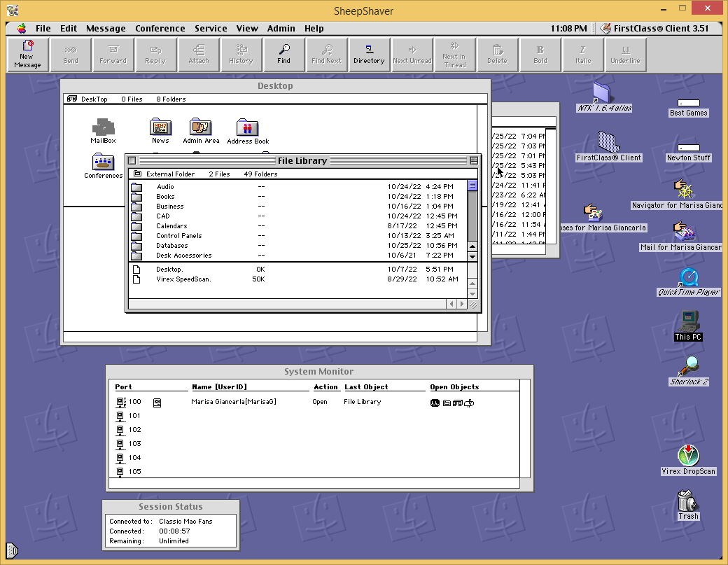Open the File menu
728x565 pixels.
pos(43,28)
